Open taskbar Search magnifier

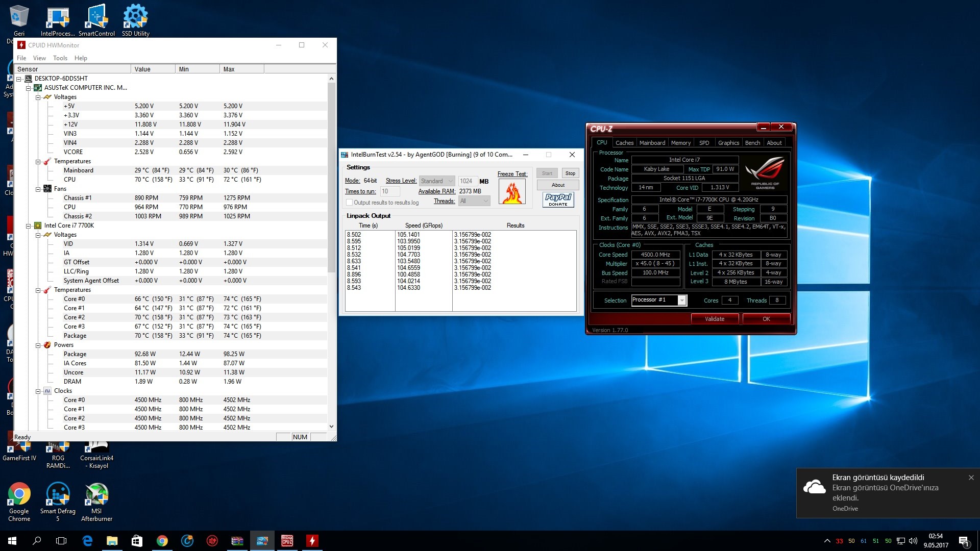(x=37, y=541)
